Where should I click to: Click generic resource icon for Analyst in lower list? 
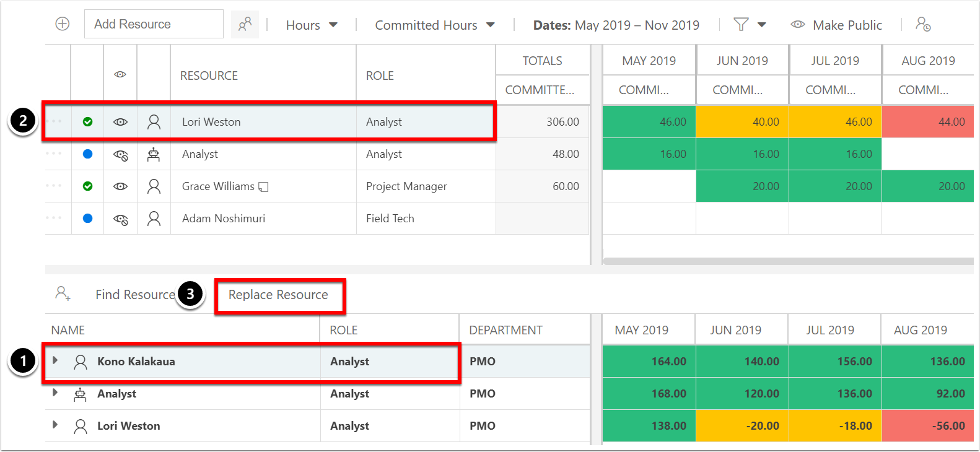(x=80, y=394)
